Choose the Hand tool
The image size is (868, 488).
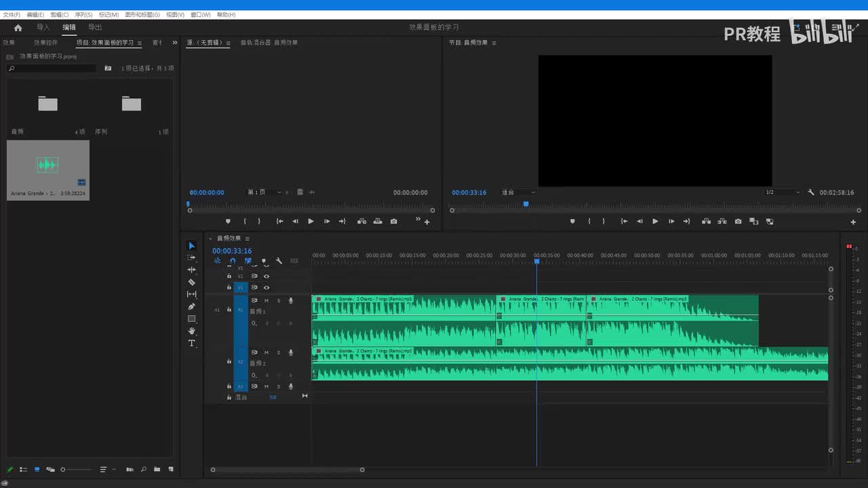(x=192, y=331)
